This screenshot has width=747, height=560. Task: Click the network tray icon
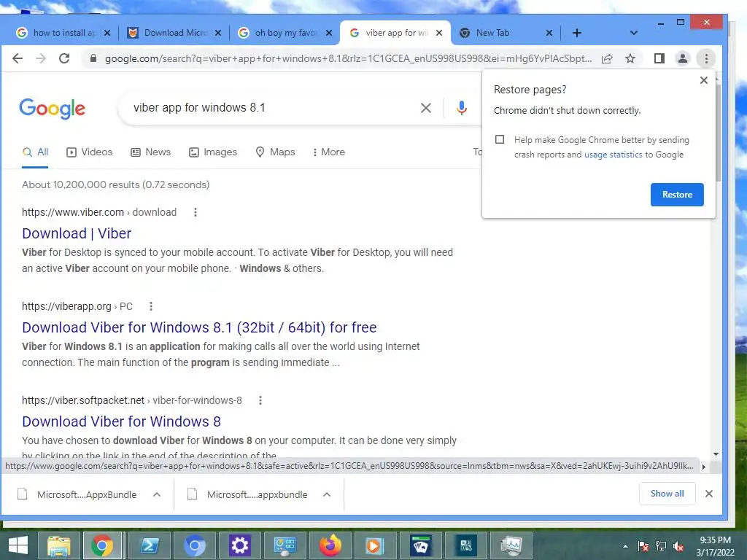tap(661, 546)
